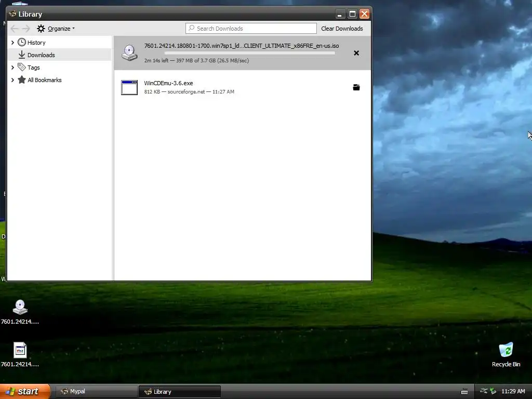The image size is (532, 399).
Task: Expand the All Bookmarks tree node
Action: coord(12,80)
